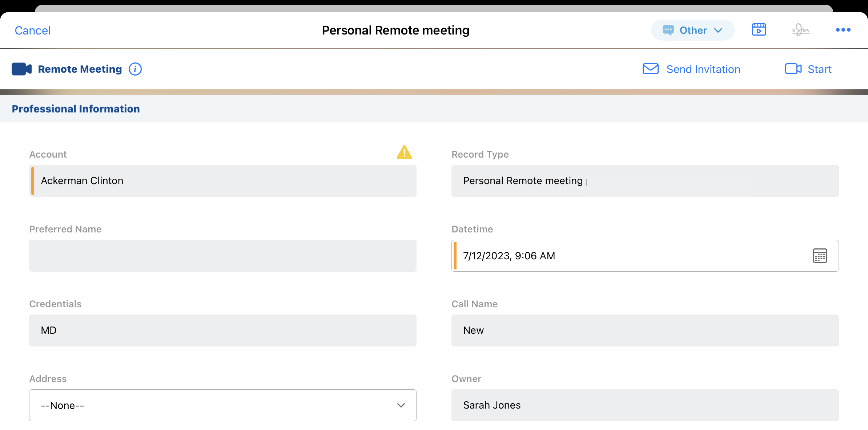
Task: Click the Remote Meeting info icon
Action: point(135,69)
